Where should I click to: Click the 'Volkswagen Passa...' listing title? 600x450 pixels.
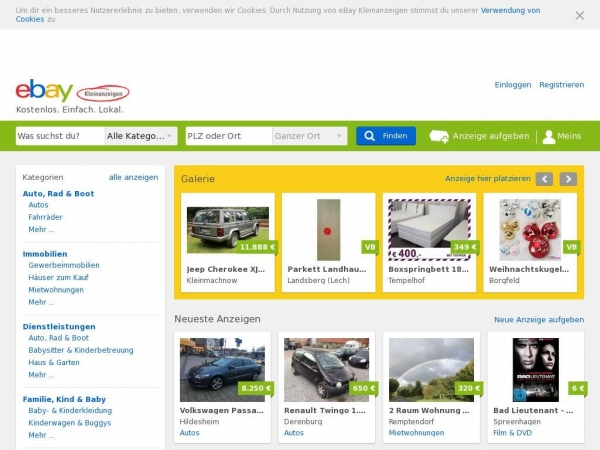(x=222, y=410)
